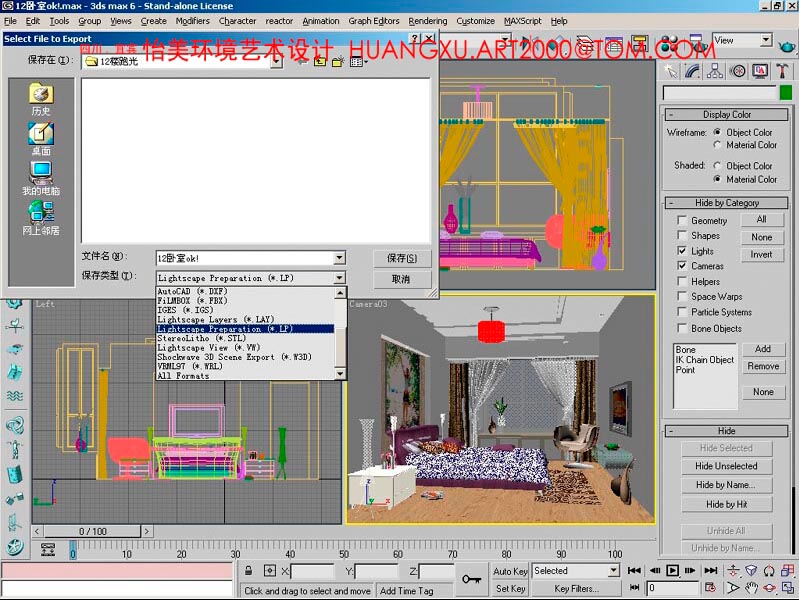Play the animation
The image size is (799, 600).
[x=673, y=570]
